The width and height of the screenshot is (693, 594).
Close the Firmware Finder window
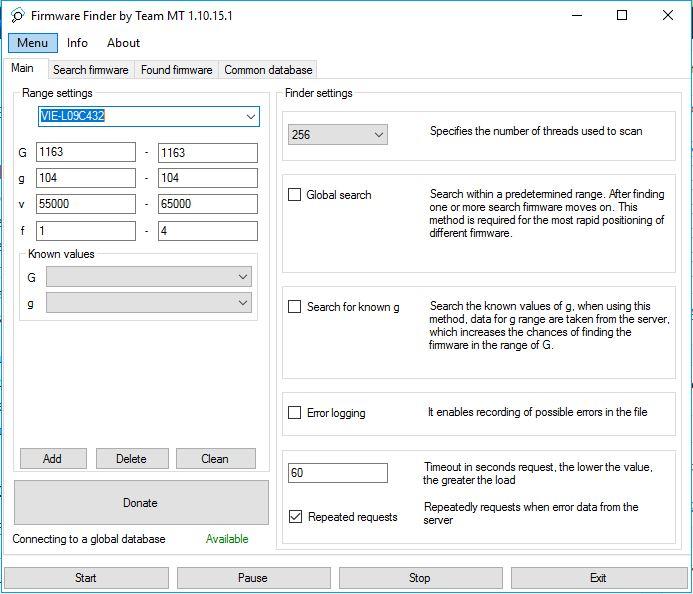(668, 15)
